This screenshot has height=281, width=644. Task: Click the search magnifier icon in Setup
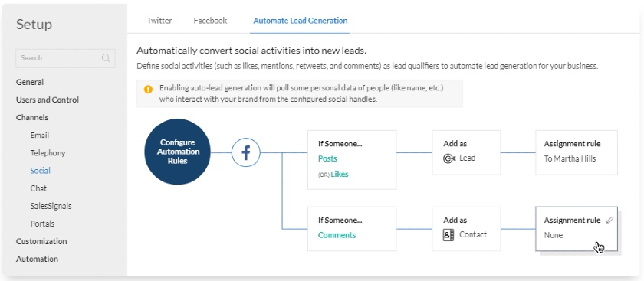click(x=106, y=58)
